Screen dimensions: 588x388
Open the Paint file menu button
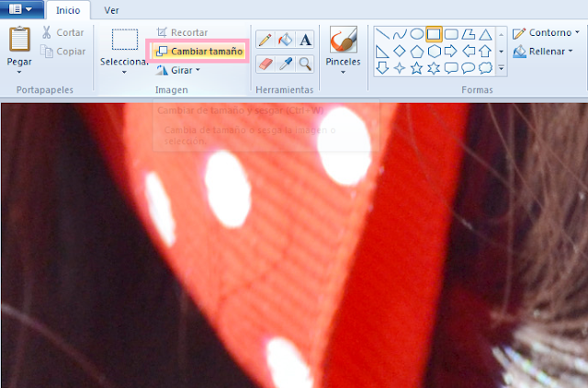click(x=21, y=9)
